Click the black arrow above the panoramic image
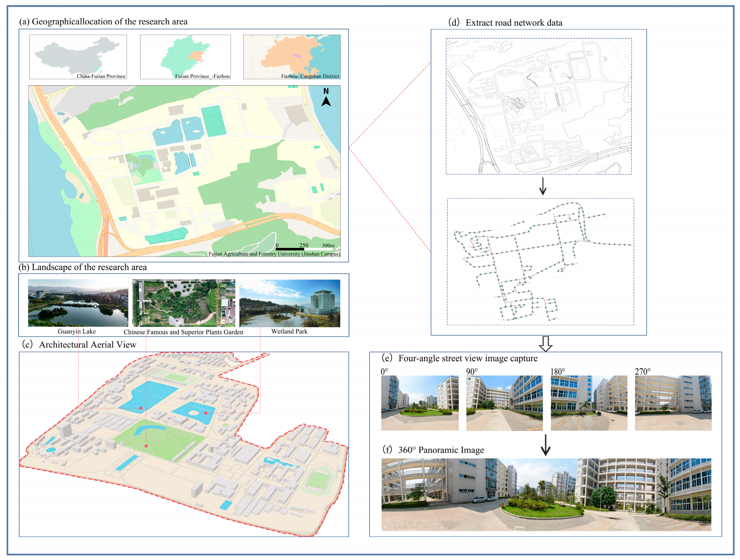 click(x=546, y=445)
